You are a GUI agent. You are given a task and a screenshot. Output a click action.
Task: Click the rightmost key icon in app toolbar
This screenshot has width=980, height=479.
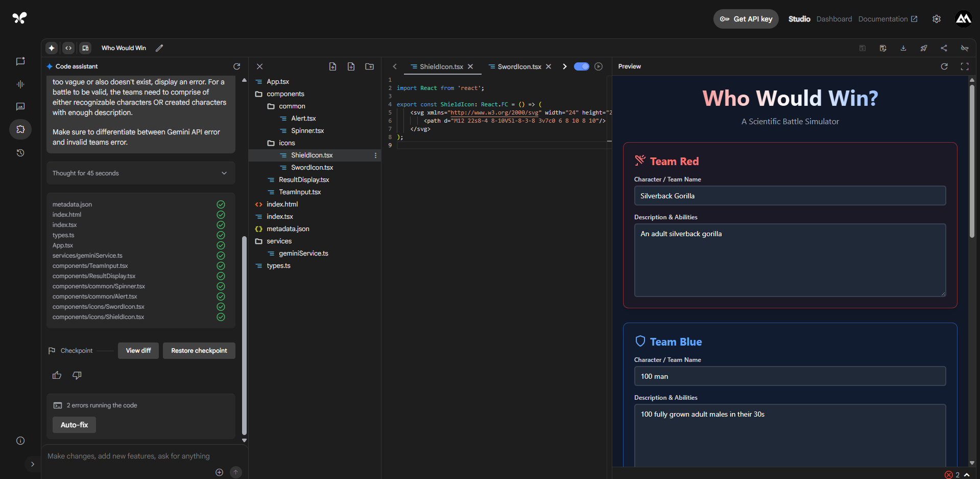[x=964, y=48]
